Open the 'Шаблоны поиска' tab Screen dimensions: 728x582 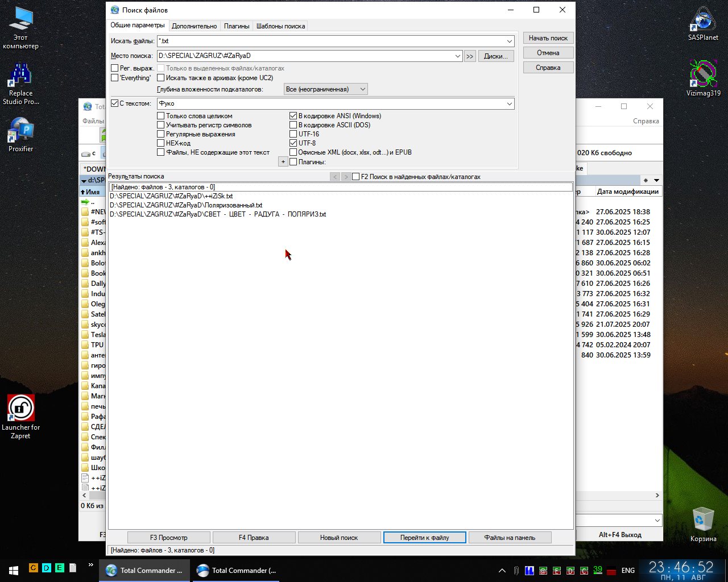click(280, 26)
